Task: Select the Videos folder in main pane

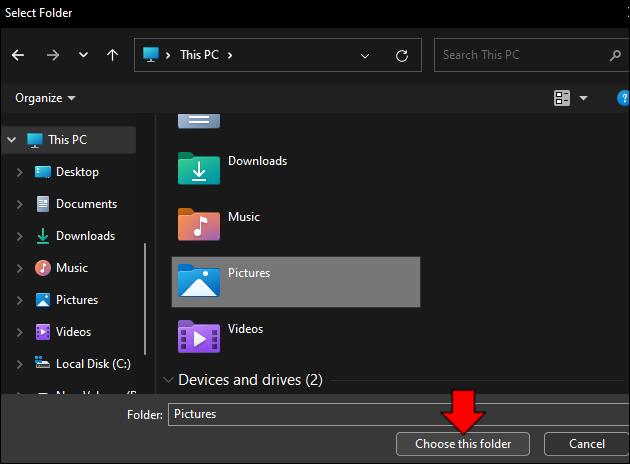Action: 199,336
